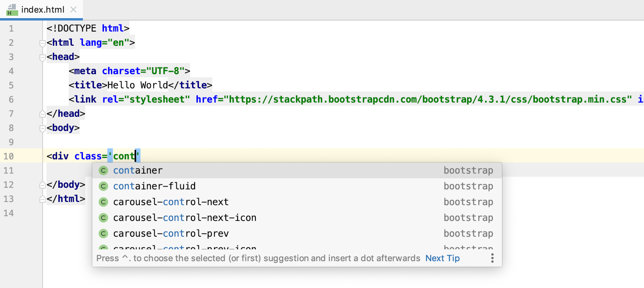The image size is (644, 288).
Task: Collapse the head tag fold on line 3
Action: coord(42,57)
